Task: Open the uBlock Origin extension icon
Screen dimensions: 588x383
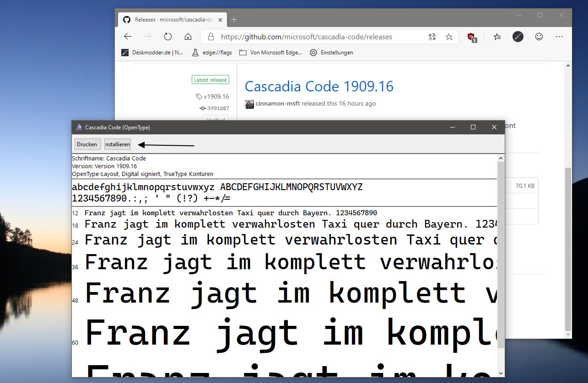Action: [472, 37]
